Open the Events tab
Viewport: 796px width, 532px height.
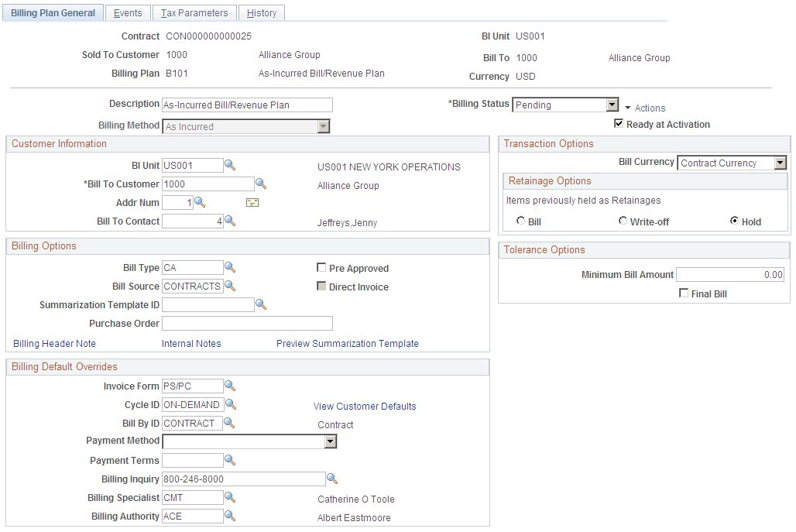127,12
